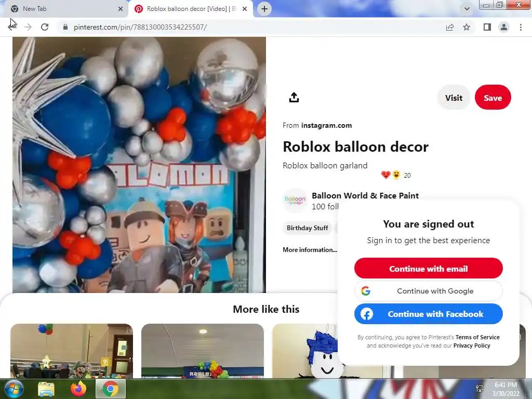Open the Windows Start button
532x399 pixels.
tap(14, 389)
